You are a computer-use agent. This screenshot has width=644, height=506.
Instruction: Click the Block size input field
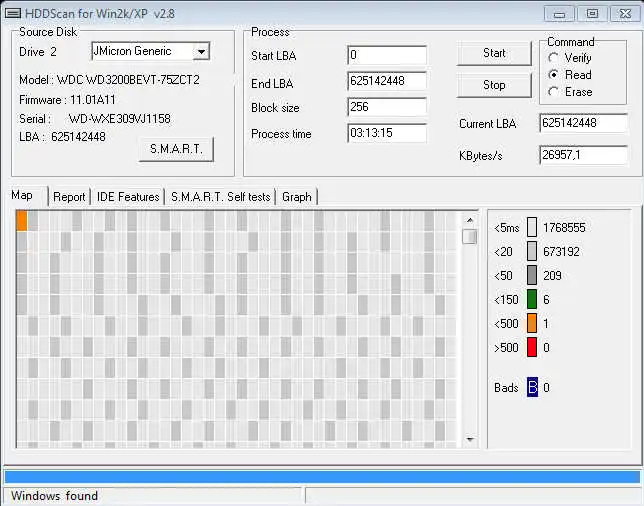tap(387, 107)
